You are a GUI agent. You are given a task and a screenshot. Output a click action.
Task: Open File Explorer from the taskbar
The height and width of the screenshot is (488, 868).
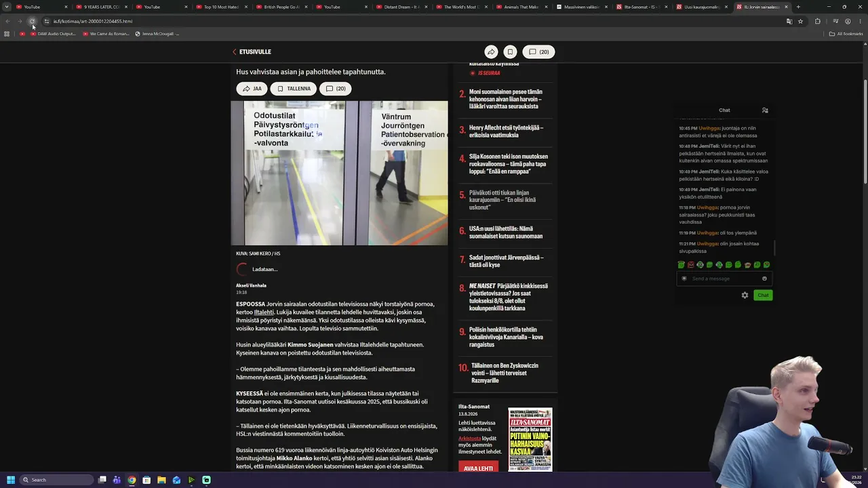pyautogui.click(x=161, y=480)
